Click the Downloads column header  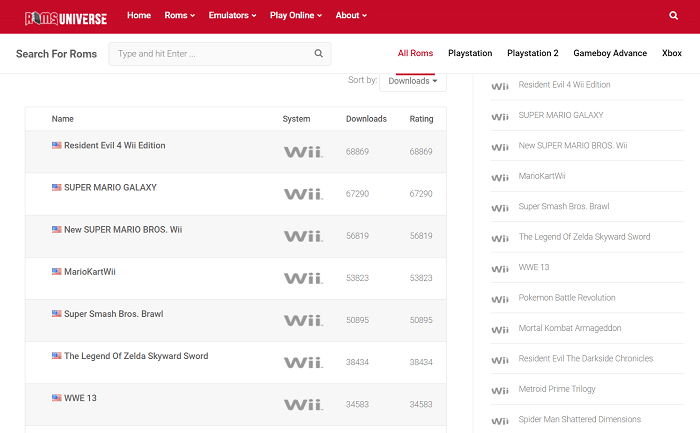[366, 119]
